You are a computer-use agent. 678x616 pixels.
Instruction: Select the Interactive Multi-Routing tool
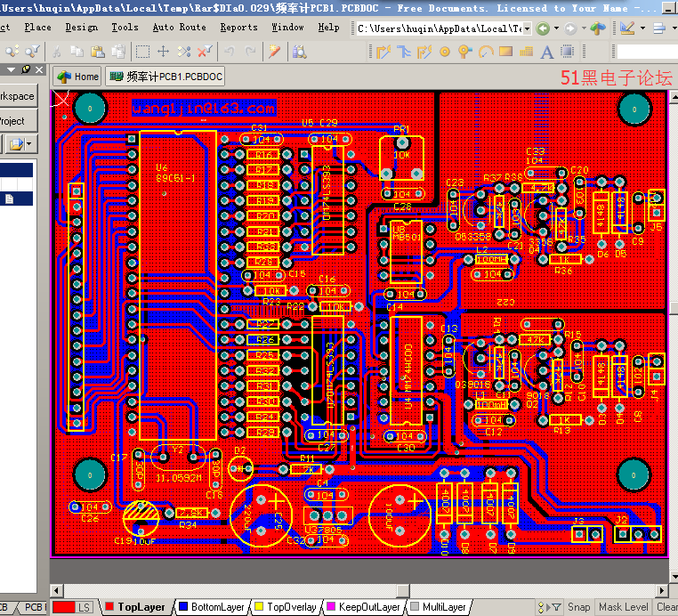point(404,52)
